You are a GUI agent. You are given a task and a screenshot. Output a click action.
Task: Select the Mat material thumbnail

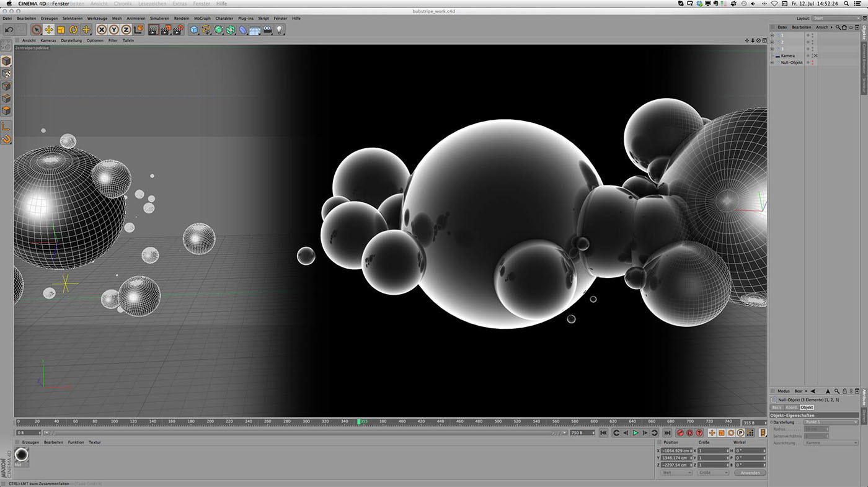(22, 456)
